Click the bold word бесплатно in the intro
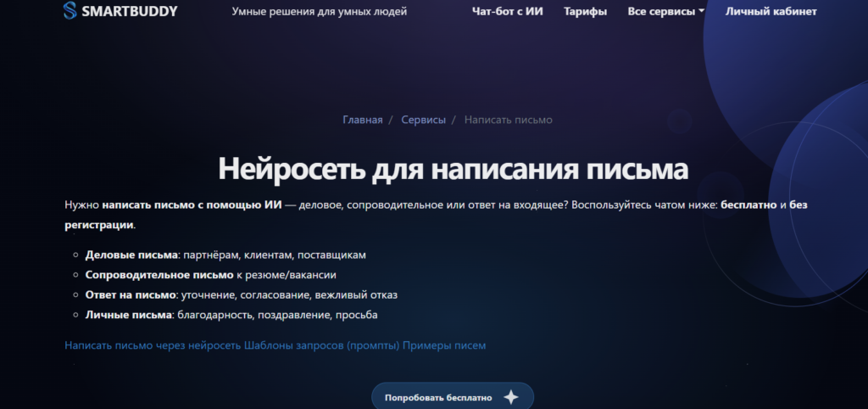The width and height of the screenshot is (868, 409). (749, 205)
